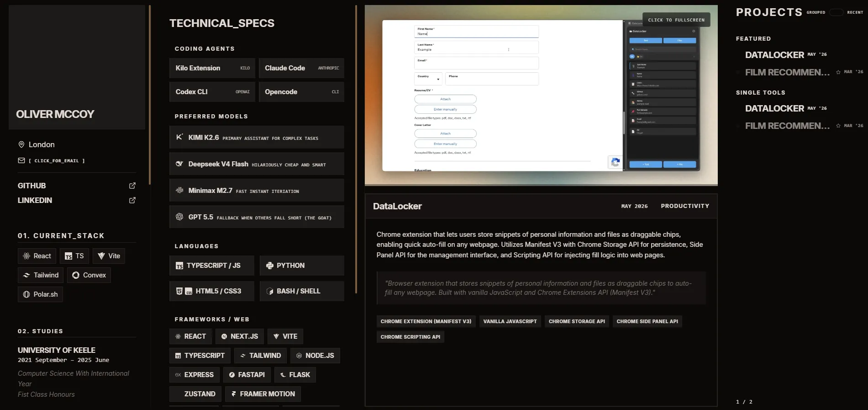This screenshot has width=868, height=410.
Task: Click the Convex logo icon
Action: [x=76, y=275]
